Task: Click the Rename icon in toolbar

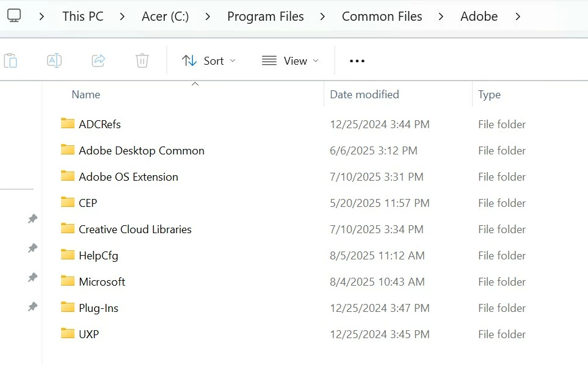Action: [54, 60]
